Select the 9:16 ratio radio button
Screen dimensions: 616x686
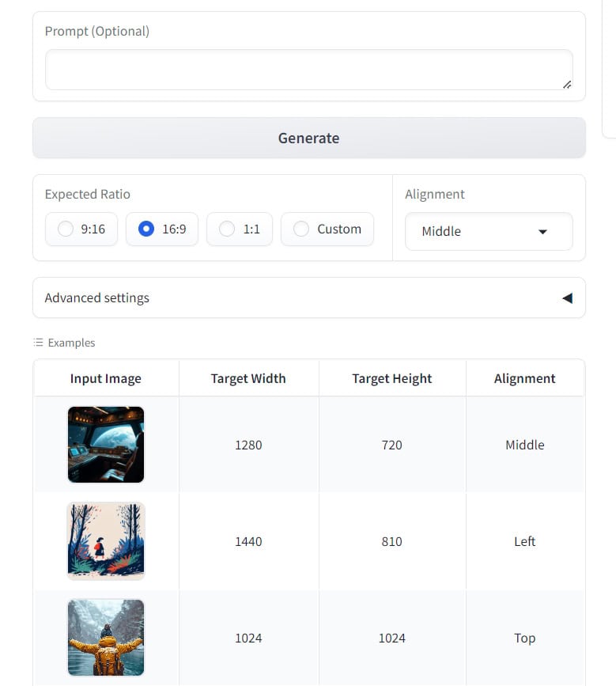coord(66,229)
